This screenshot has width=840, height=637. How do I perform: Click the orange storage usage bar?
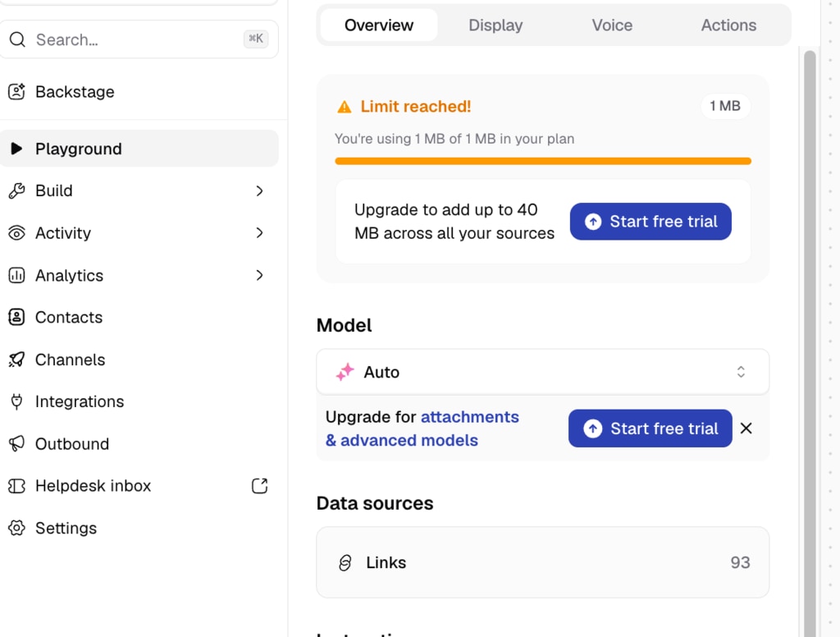click(543, 161)
